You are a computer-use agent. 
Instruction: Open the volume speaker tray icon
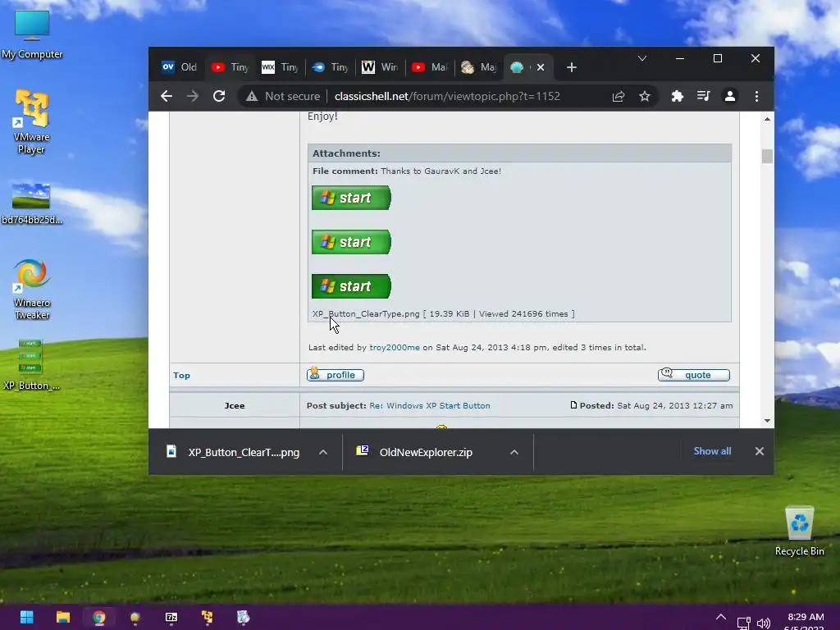pyautogui.click(x=764, y=623)
